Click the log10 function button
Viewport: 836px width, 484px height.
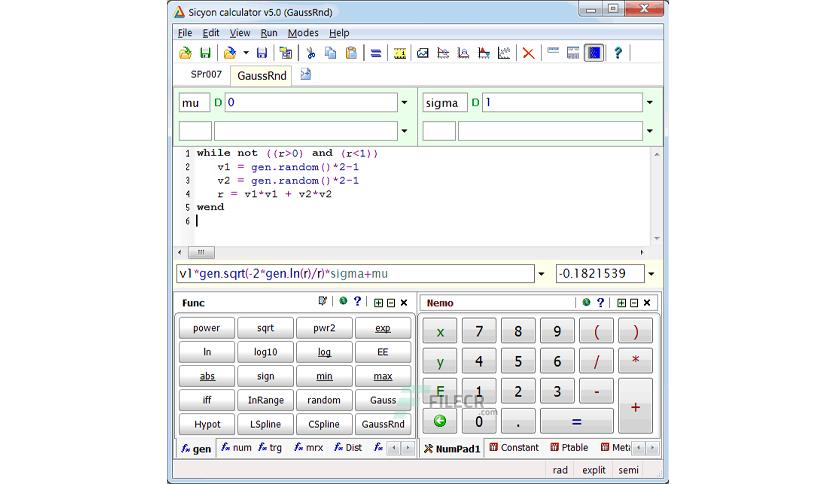point(266,352)
